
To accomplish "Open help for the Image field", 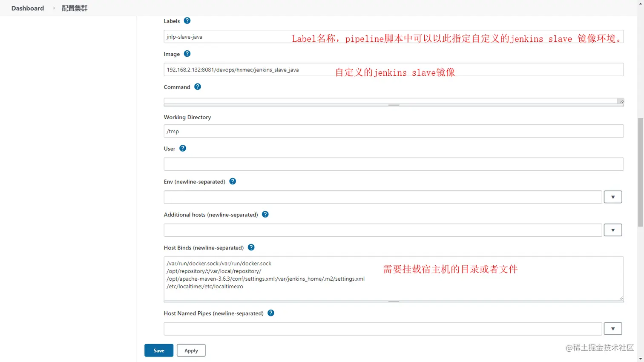I will click(x=187, y=54).
